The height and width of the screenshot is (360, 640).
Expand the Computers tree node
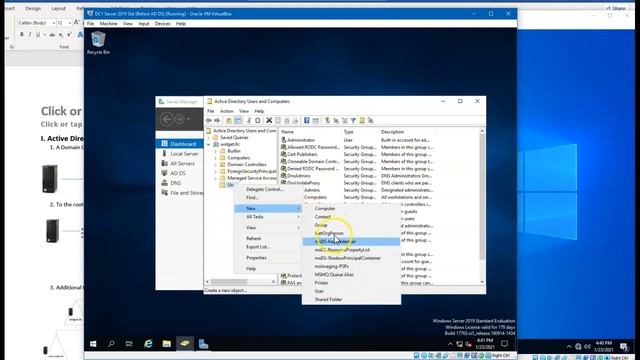coord(216,158)
